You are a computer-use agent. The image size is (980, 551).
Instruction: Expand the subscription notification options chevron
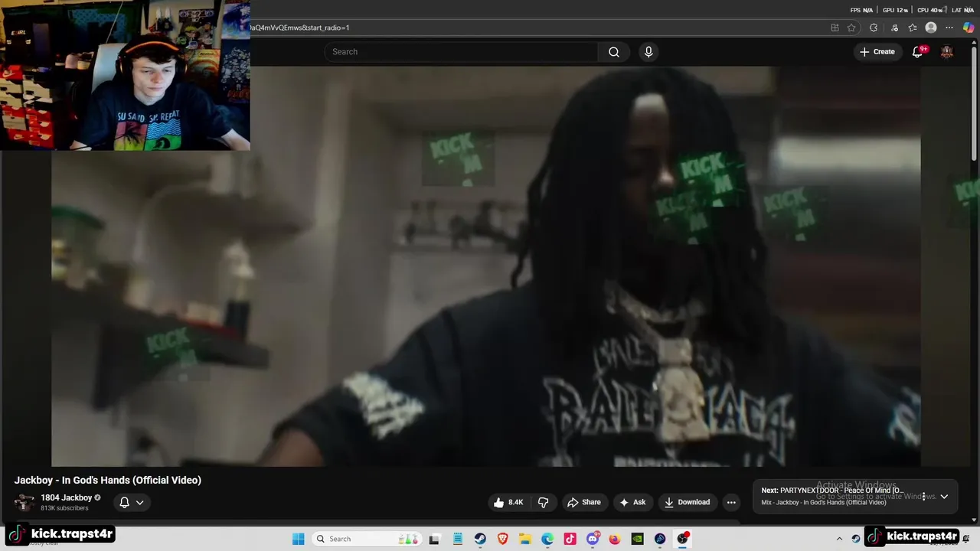point(139,503)
